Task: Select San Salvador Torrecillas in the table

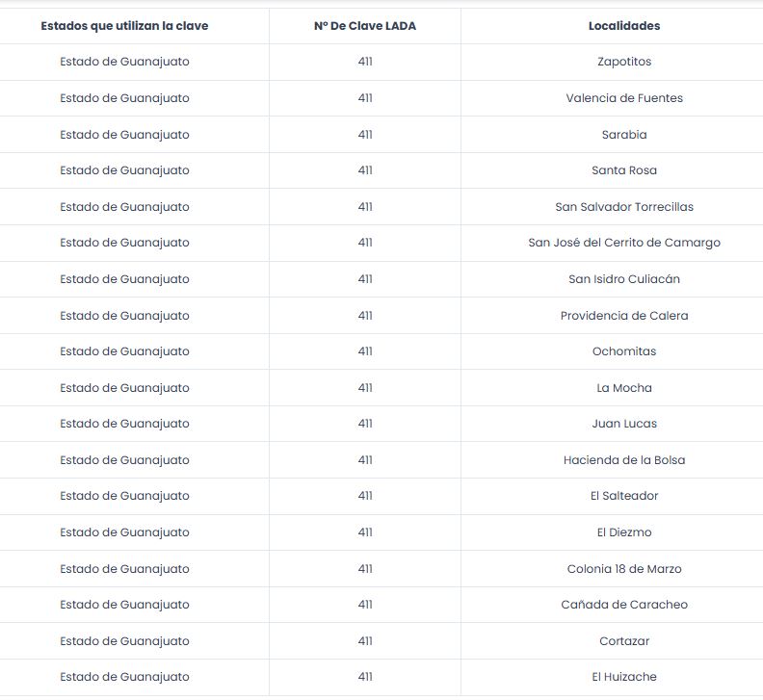Action: coord(624,207)
